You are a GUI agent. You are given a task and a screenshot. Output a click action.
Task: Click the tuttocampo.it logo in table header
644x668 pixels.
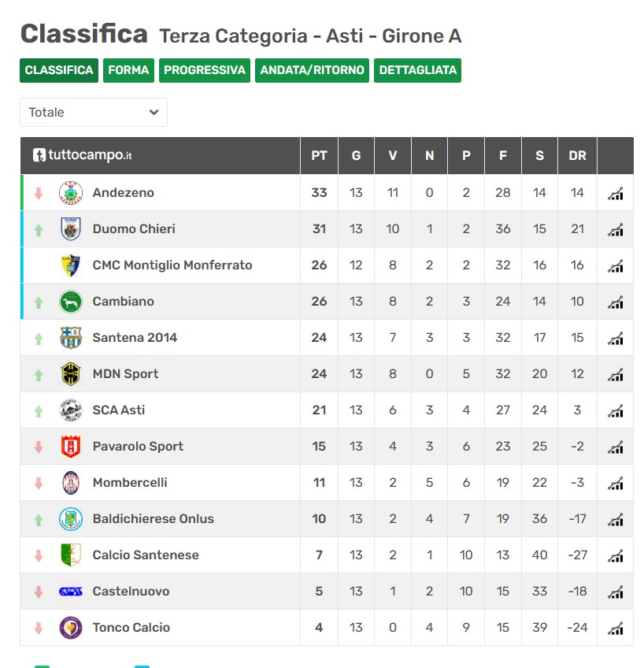[83, 155]
